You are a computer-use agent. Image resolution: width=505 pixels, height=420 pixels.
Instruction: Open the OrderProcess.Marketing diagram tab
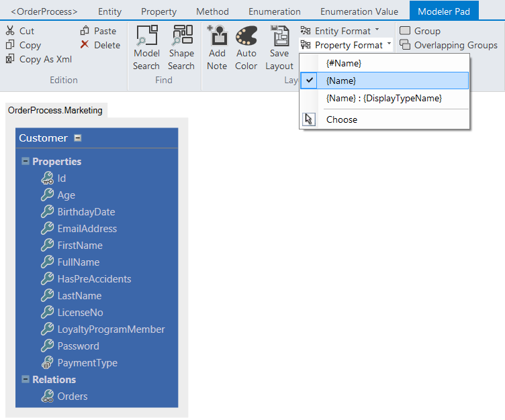click(x=55, y=110)
